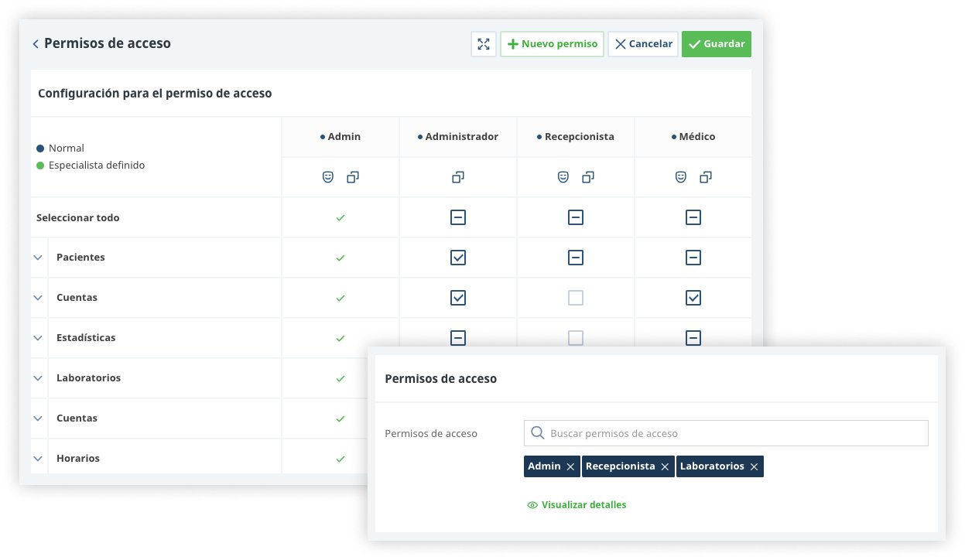This screenshot has height=560, width=965.
Task: Click the face icon under Admin column
Action: (x=328, y=177)
